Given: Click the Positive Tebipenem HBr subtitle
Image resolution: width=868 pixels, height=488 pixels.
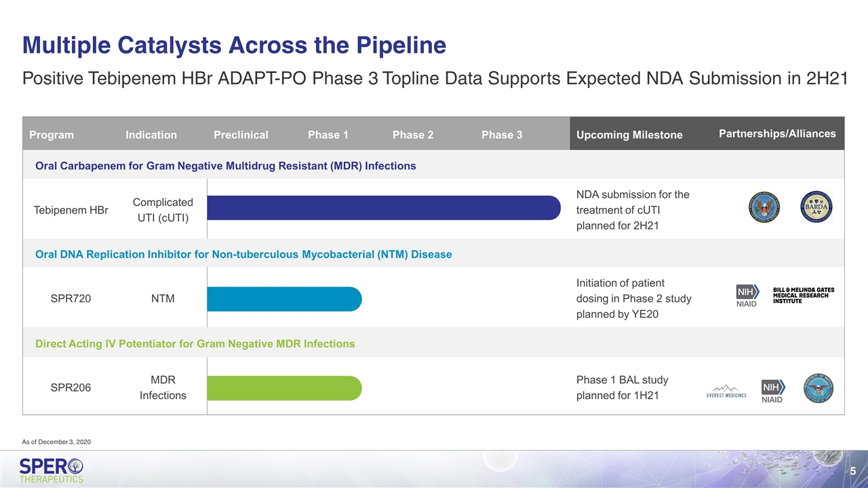Looking at the screenshot, I should coord(435,79).
